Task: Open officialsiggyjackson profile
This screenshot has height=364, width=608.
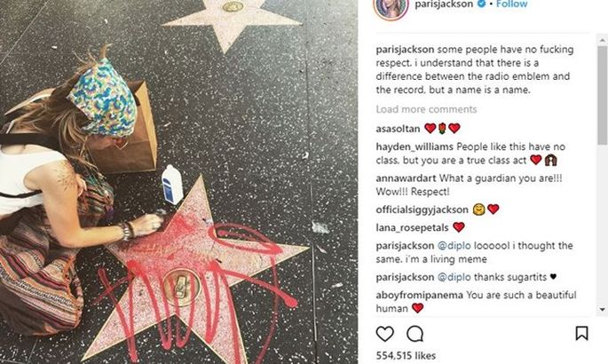Action: (x=422, y=210)
